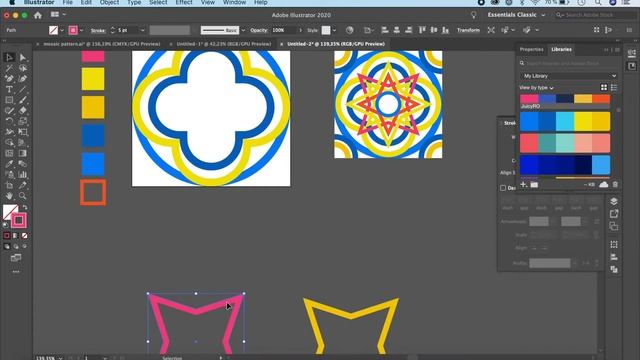
Task: Click Horizontal Align Left icon
Action: (x=384, y=30)
